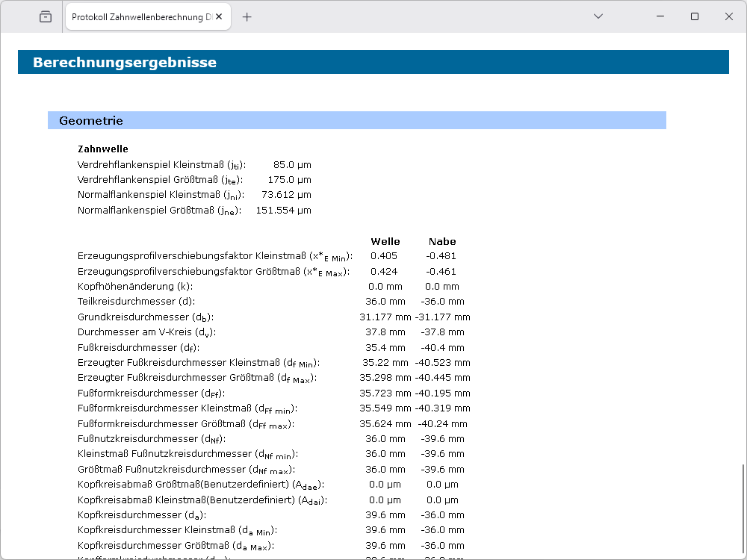The height and width of the screenshot is (560, 747).
Task: Maximize the browser window
Action: tap(695, 16)
